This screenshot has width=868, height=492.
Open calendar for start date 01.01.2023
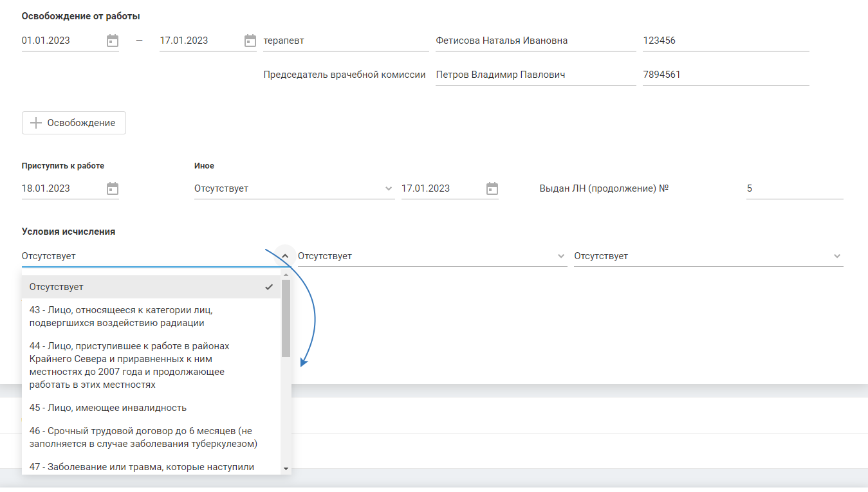[113, 41]
